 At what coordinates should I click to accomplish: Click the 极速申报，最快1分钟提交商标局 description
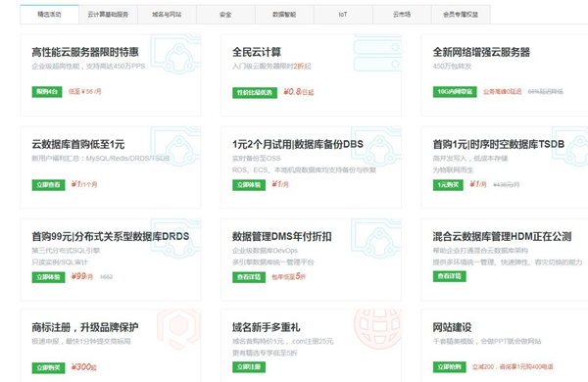[81, 341]
